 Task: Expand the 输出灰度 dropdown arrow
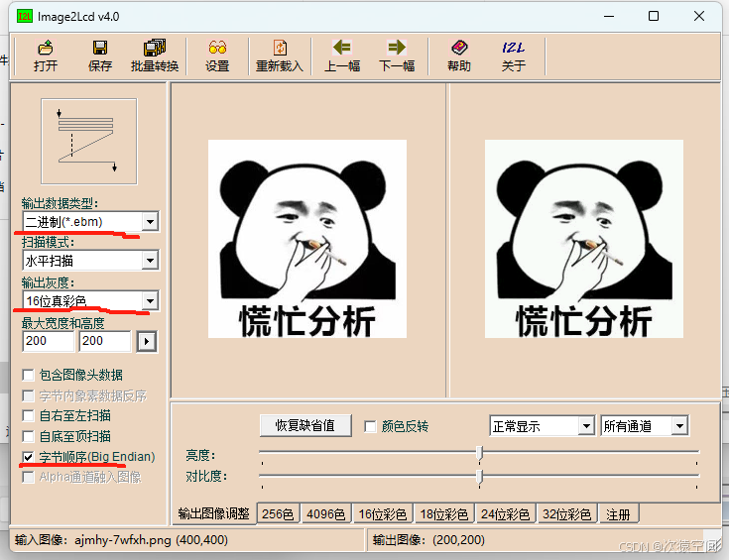coord(150,300)
